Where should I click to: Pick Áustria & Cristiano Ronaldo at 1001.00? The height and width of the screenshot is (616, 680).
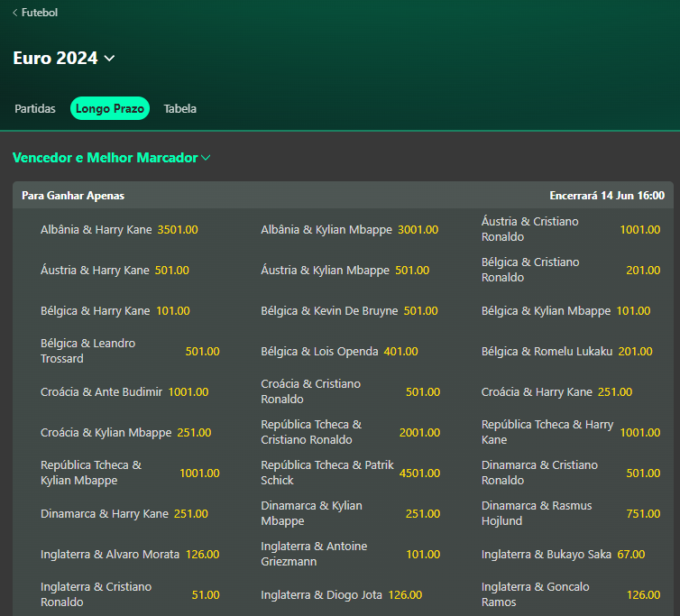(639, 230)
